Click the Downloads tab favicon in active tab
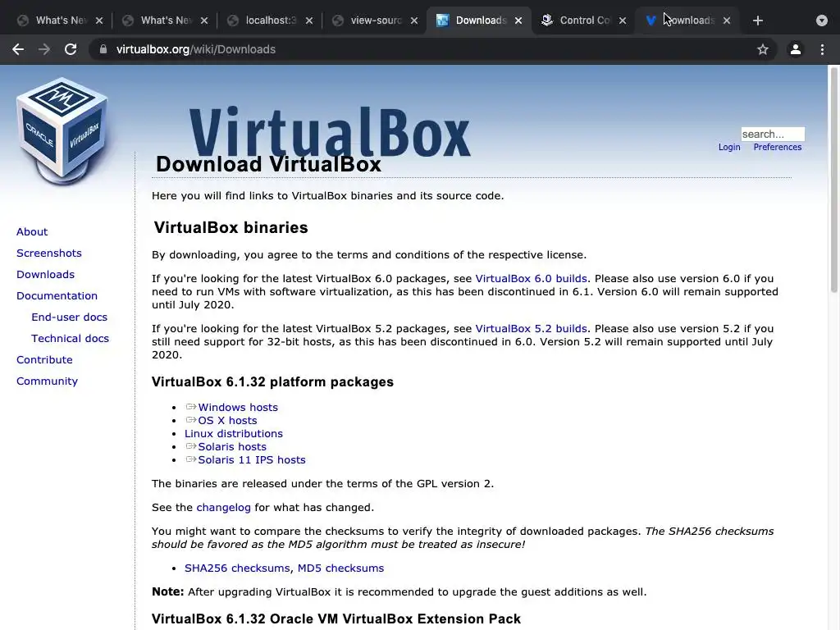 click(x=442, y=21)
